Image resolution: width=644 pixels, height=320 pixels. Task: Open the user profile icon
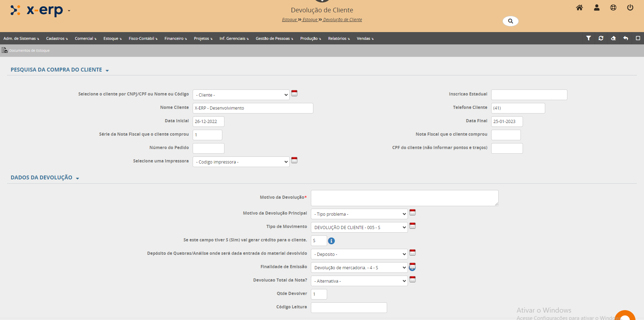pos(597,8)
